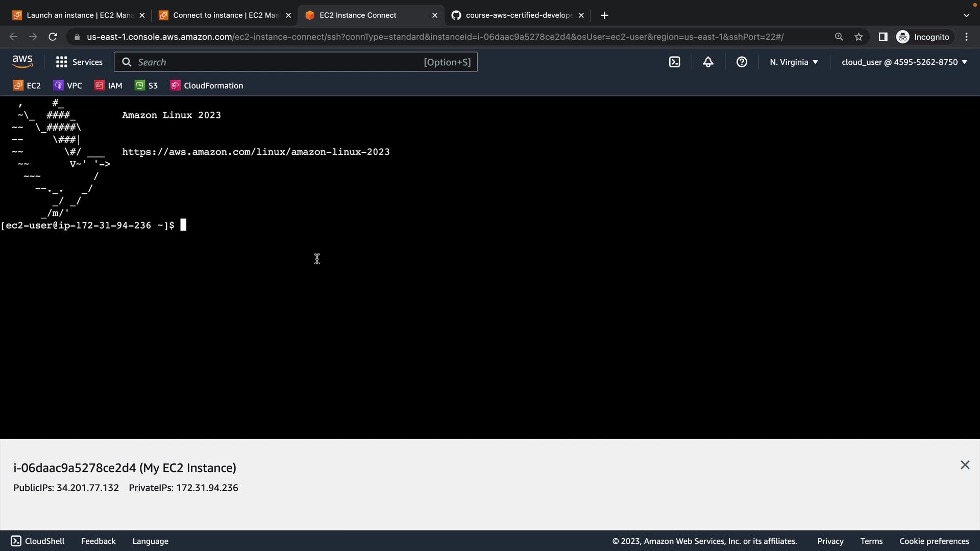Image resolution: width=980 pixels, height=551 pixels.
Task: Expand the browser tab search chevron
Action: 966,15
